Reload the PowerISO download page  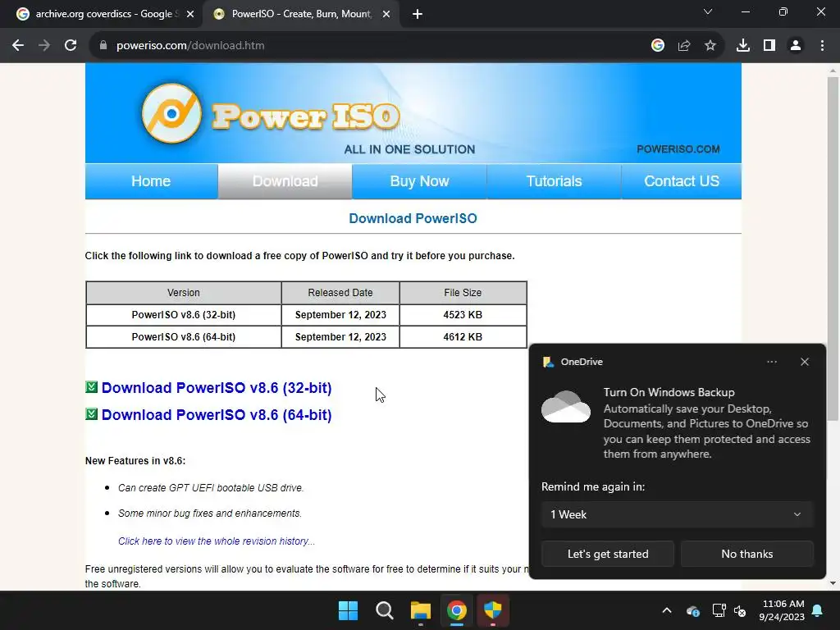71,46
